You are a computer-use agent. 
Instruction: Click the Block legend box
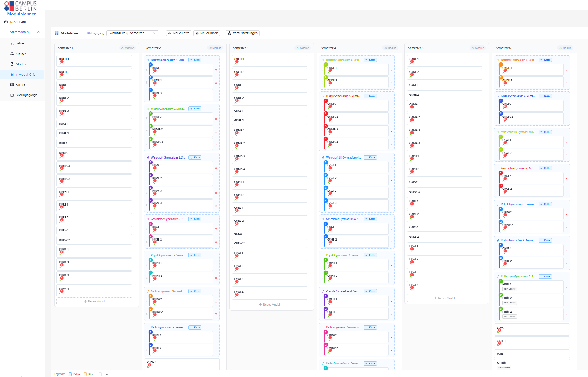pos(85,374)
